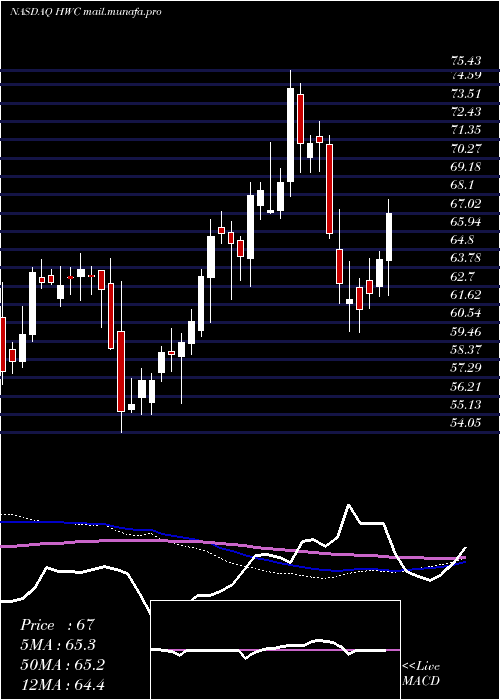The image size is (500, 700).
Task: Click the 63.78 price axis label
Action: [465, 258]
